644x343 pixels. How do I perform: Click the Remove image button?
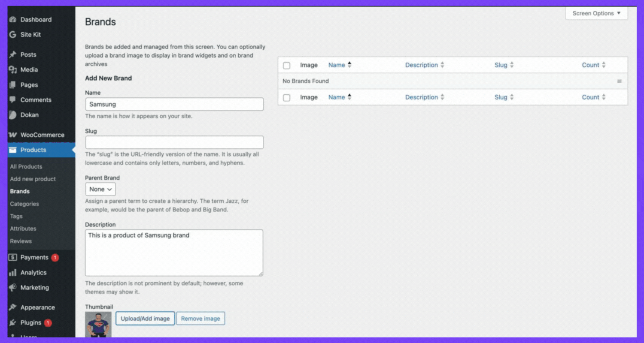coord(200,319)
